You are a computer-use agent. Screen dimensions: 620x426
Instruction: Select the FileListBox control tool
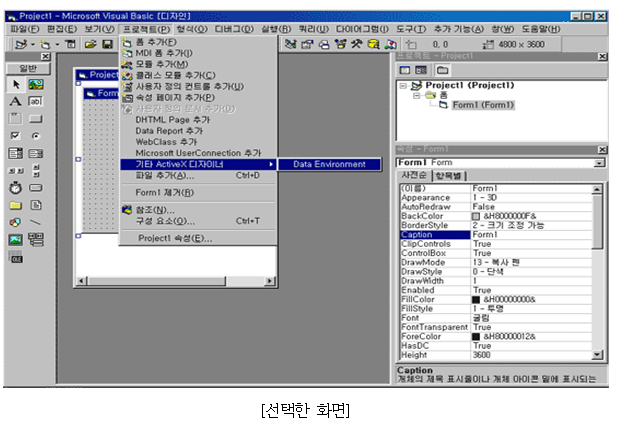coord(36,205)
